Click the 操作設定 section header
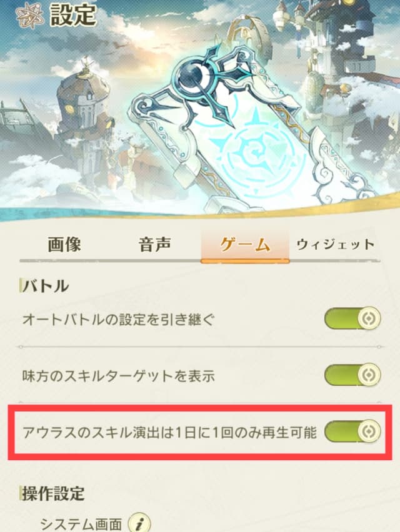 53,493
